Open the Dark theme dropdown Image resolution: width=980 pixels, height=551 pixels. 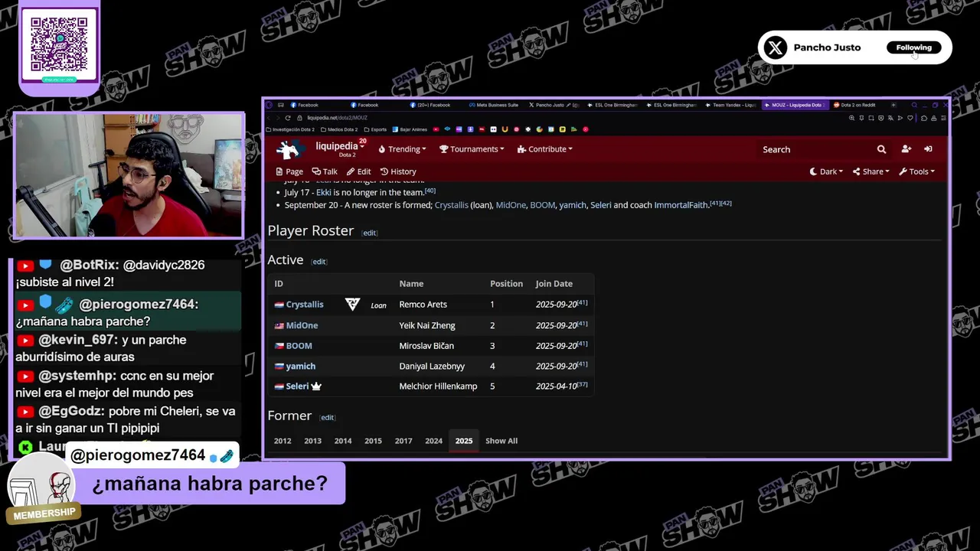click(826, 171)
